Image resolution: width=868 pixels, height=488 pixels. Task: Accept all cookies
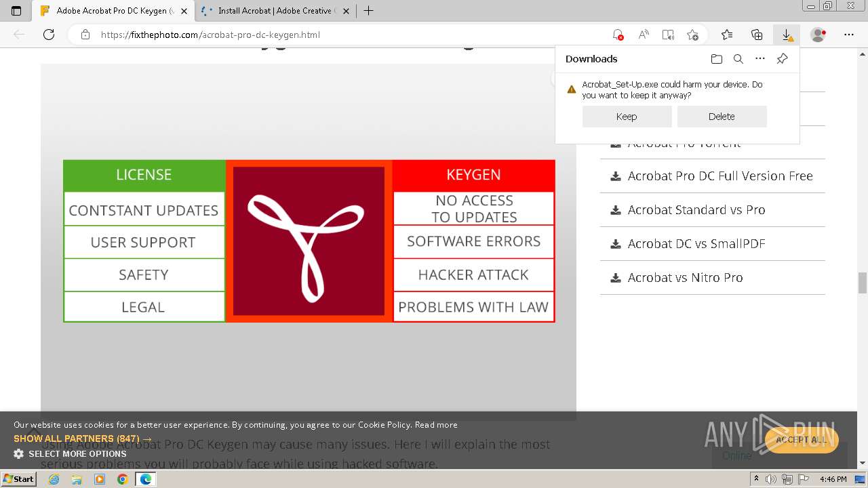(802, 440)
